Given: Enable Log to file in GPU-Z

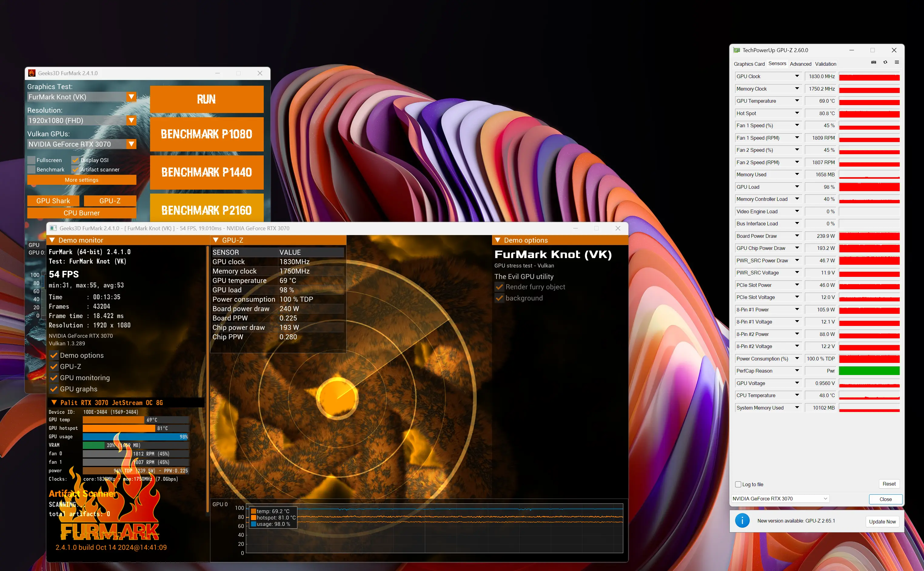Looking at the screenshot, I should pos(738,485).
